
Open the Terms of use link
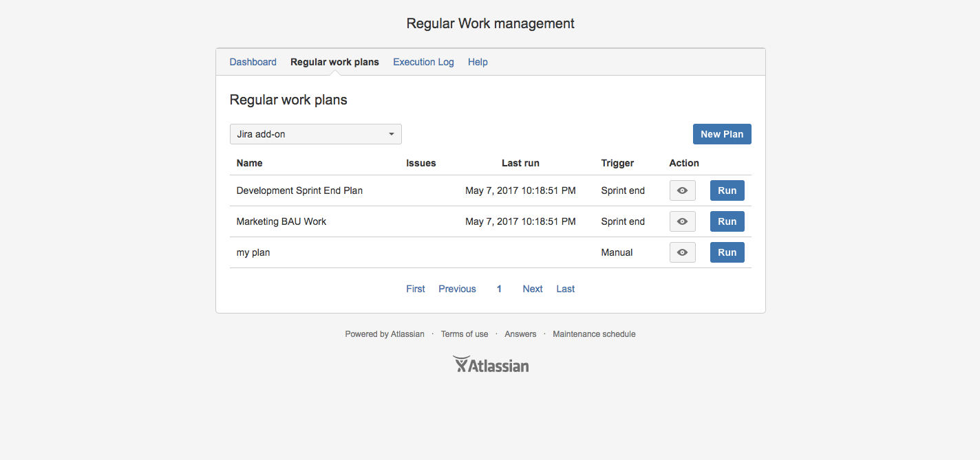pyautogui.click(x=465, y=334)
